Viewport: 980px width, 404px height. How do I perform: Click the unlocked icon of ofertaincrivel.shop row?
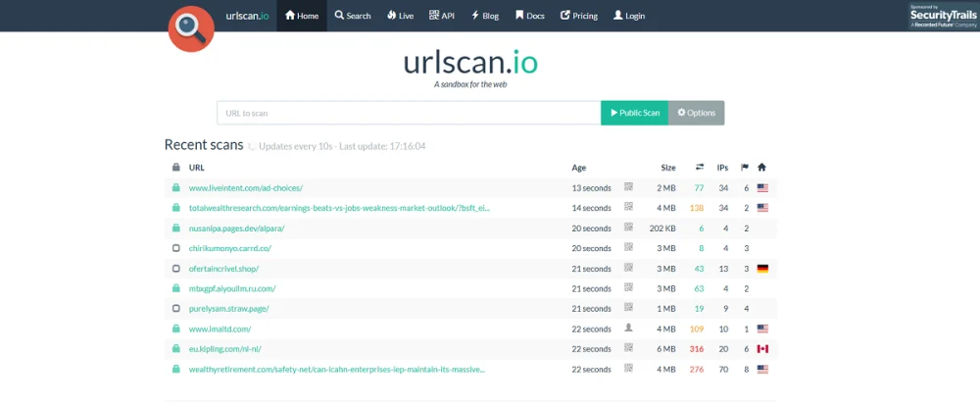(x=176, y=269)
